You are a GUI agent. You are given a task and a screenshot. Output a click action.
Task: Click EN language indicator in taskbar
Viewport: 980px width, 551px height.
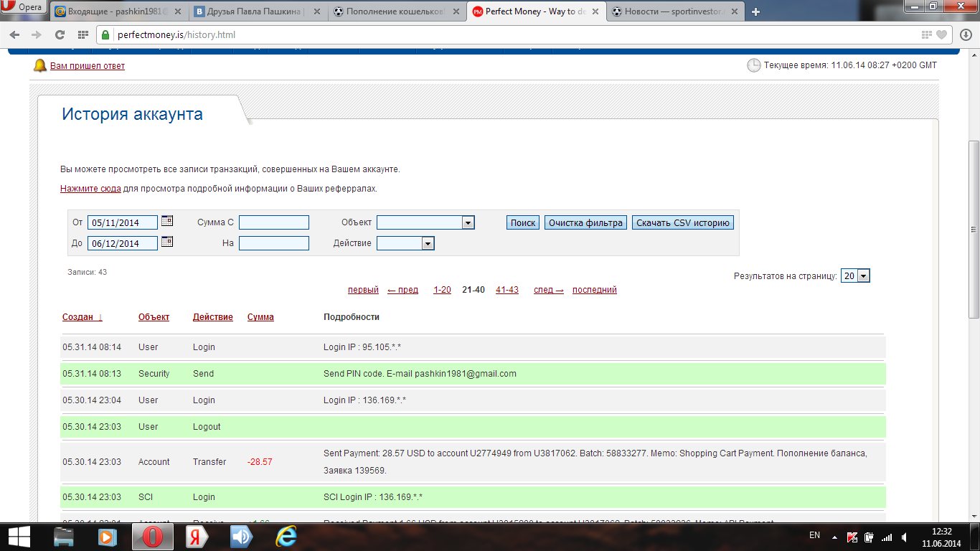coord(814,535)
